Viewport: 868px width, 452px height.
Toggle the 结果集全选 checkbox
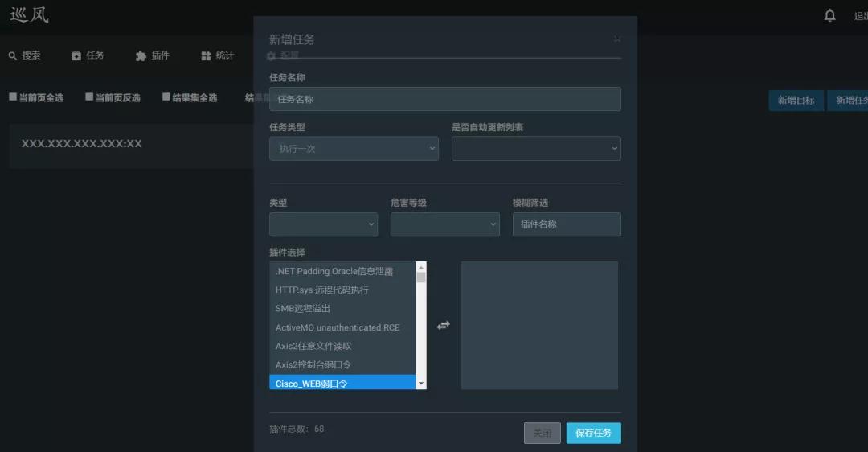point(166,97)
